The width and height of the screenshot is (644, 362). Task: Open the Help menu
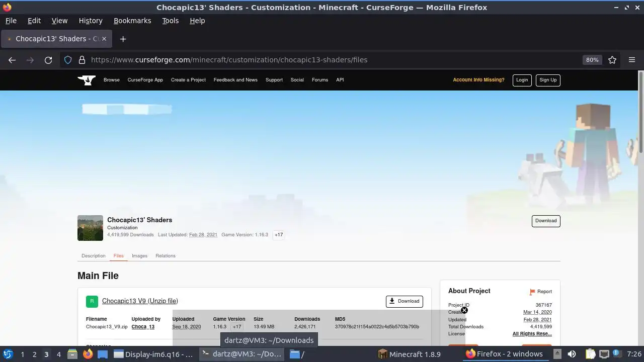pyautogui.click(x=197, y=21)
